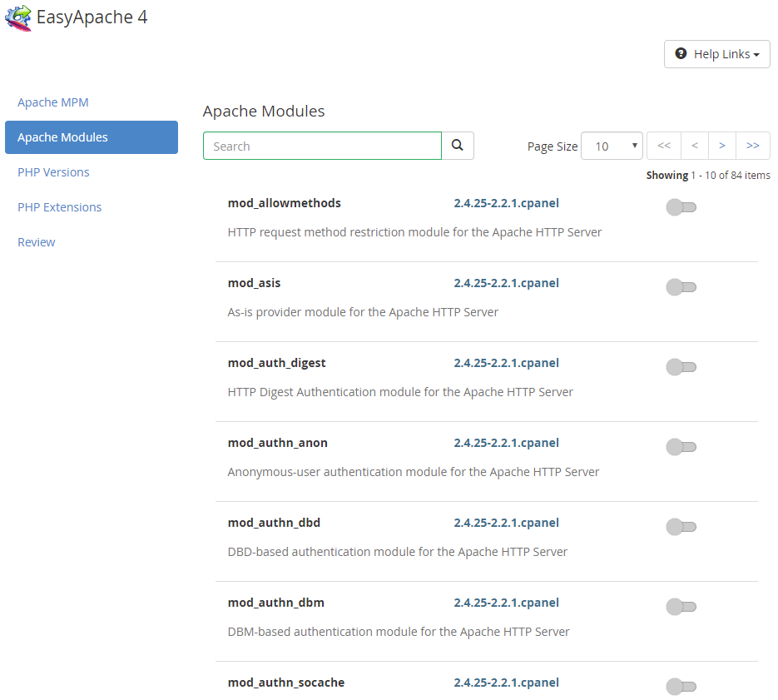Go to the first page of modules
Image resolution: width=778 pixels, height=700 pixels.
(664, 146)
